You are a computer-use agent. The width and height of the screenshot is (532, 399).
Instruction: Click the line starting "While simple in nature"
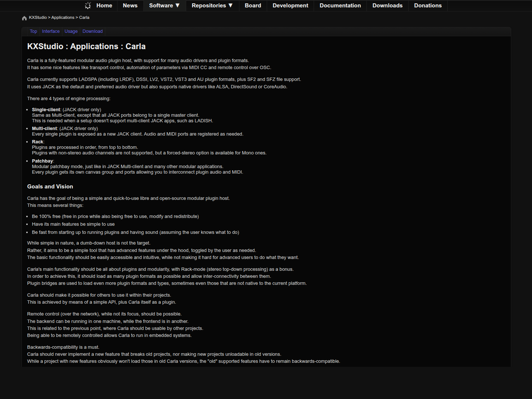[x=89, y=243]
